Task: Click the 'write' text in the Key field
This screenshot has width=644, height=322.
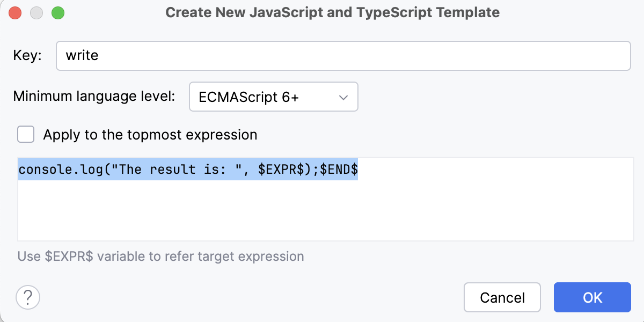Action: click(x=82, y=55)
